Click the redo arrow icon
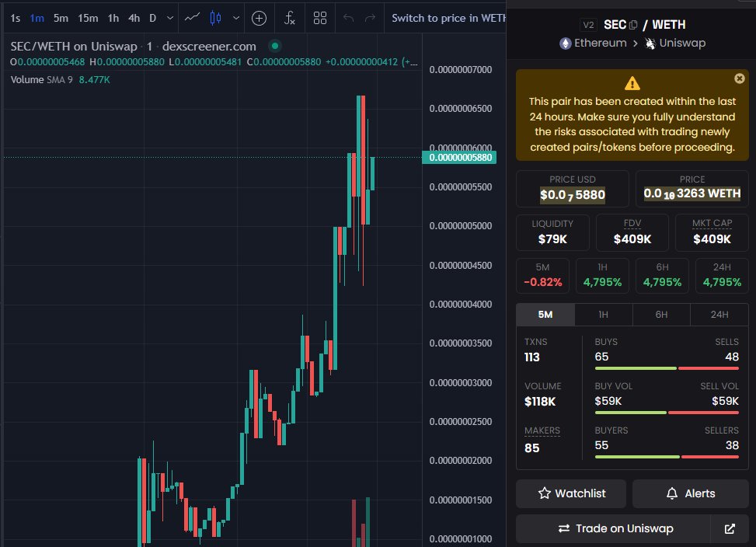This screenshot has width=756, height=547. tap(370, 19)
